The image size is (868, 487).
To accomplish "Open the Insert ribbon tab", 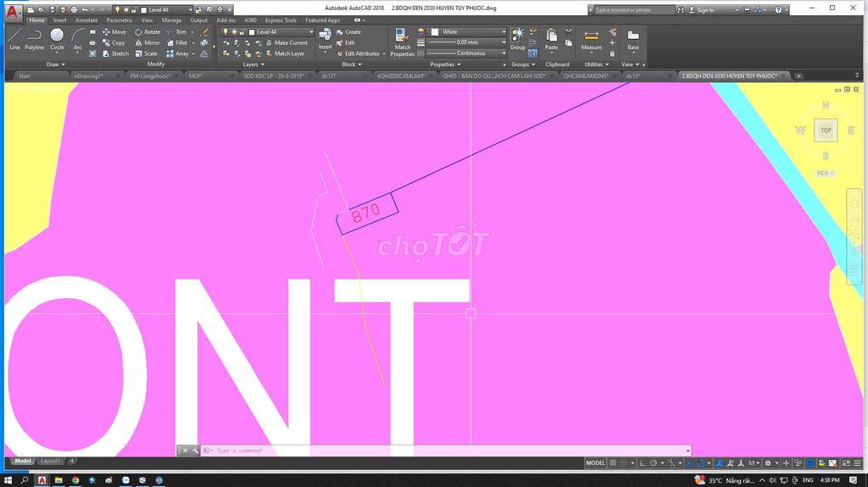I will tap(60, 20).
